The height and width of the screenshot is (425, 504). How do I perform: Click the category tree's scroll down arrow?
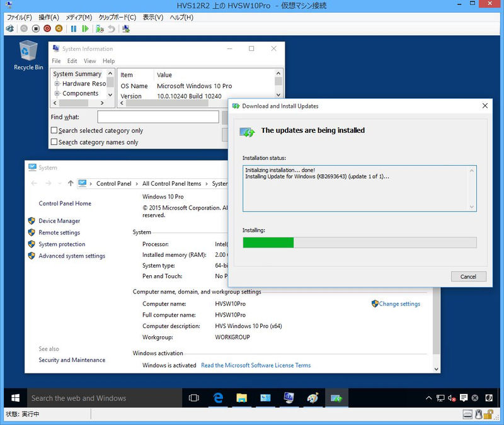[110, 95]
